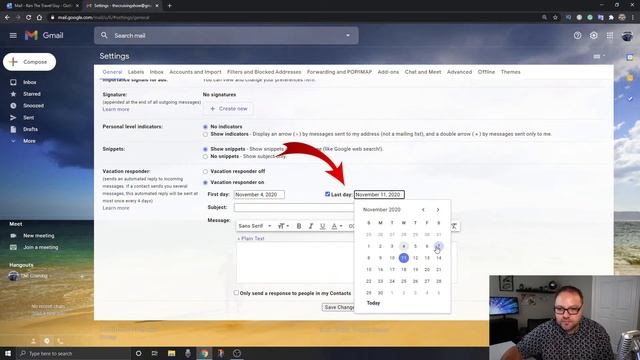Toggle Only send response to Contacts

pyautogui.click(x=236, y=293)
